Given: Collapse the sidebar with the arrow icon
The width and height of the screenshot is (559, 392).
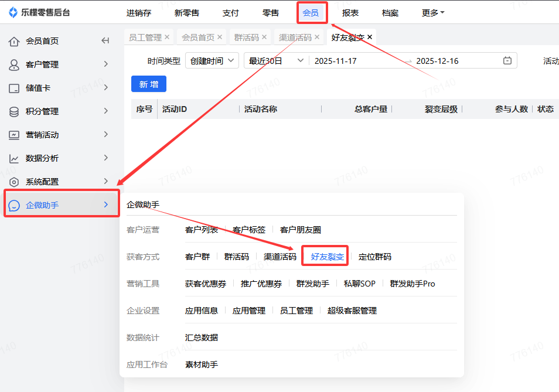Looking at the screenshot, I should pyautogui.click(x=105, y=40).
